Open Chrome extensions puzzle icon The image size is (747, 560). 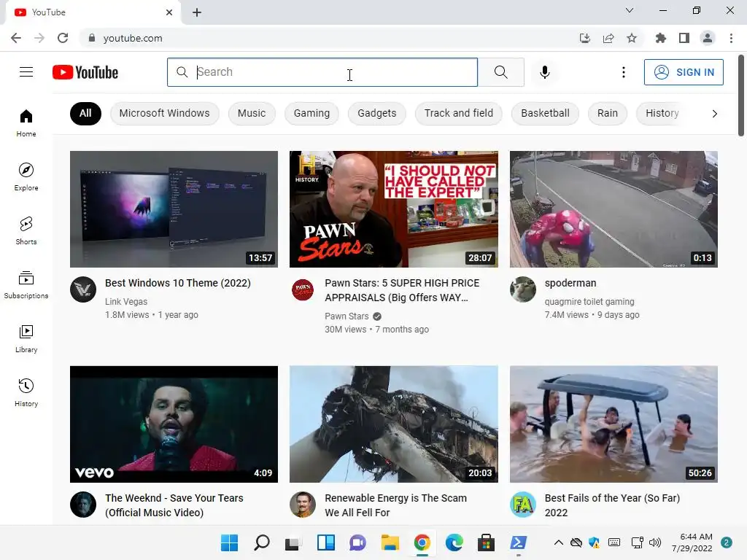[x=660, y=38]
